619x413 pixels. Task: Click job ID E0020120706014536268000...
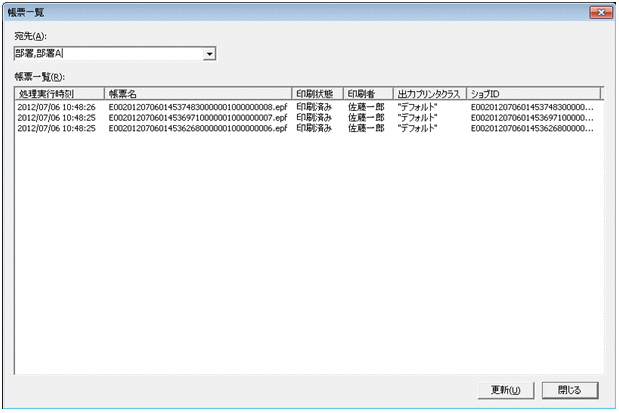pyautogui.click(x=532, y=128)
